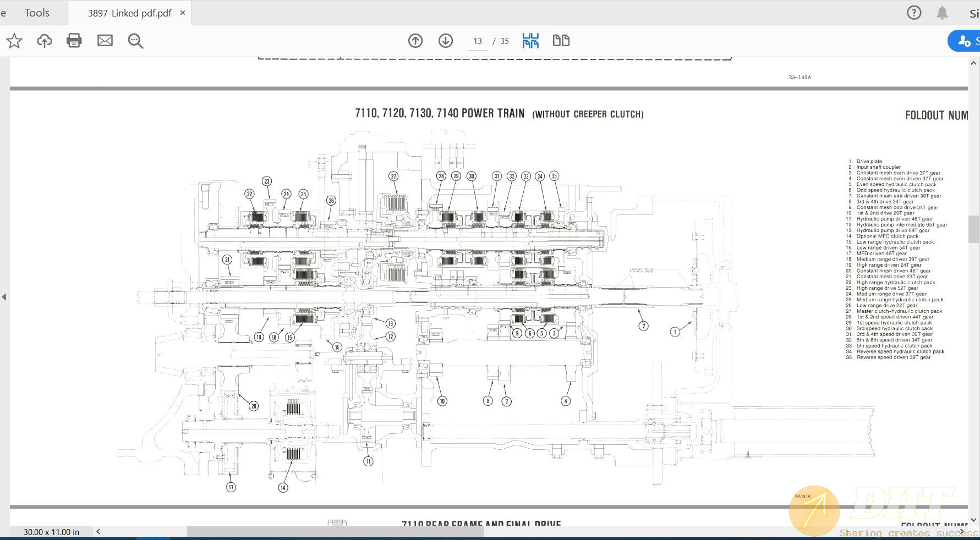The width and height of the screenshot is (980, 540).
Task: Toggle two-page view mode
Action: click(561, 40)
